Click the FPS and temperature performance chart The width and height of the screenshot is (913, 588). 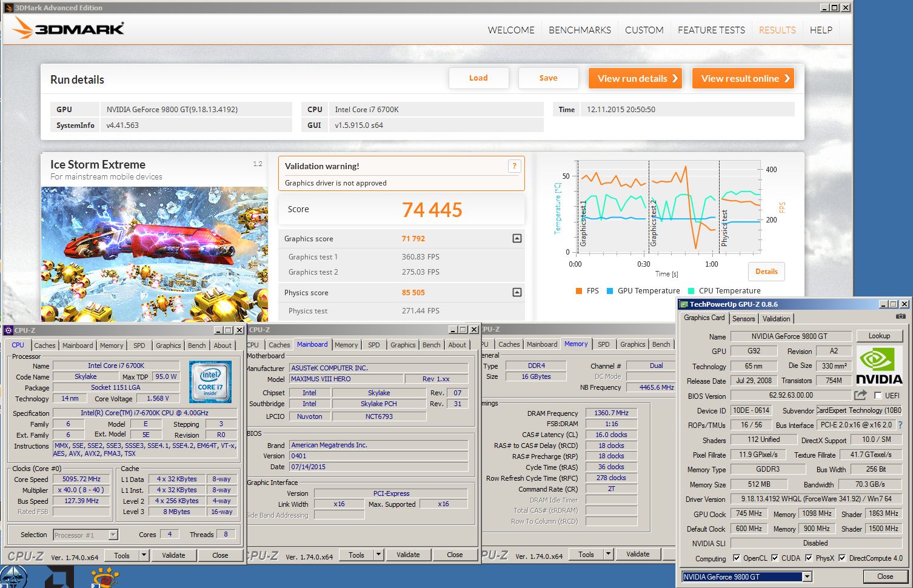coord(668,207)
